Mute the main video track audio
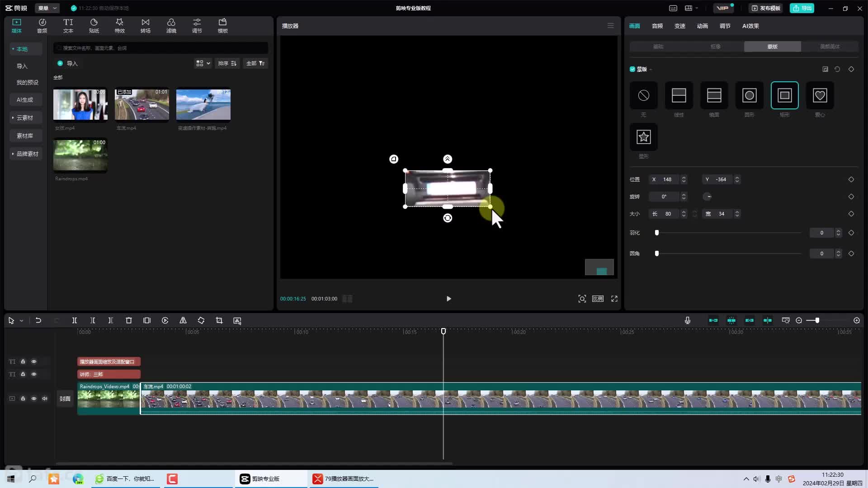Image resolution: width=868 pixels, height=488 pixels. 45,399
